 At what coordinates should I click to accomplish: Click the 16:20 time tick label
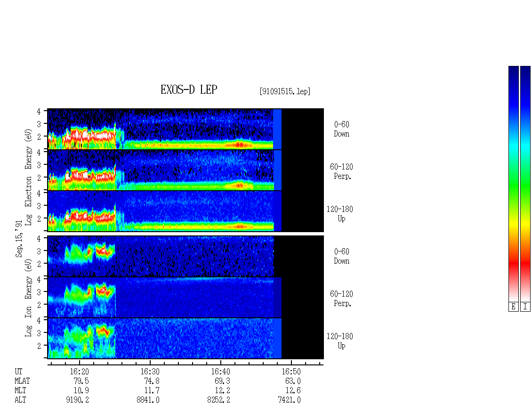[80, 372]
